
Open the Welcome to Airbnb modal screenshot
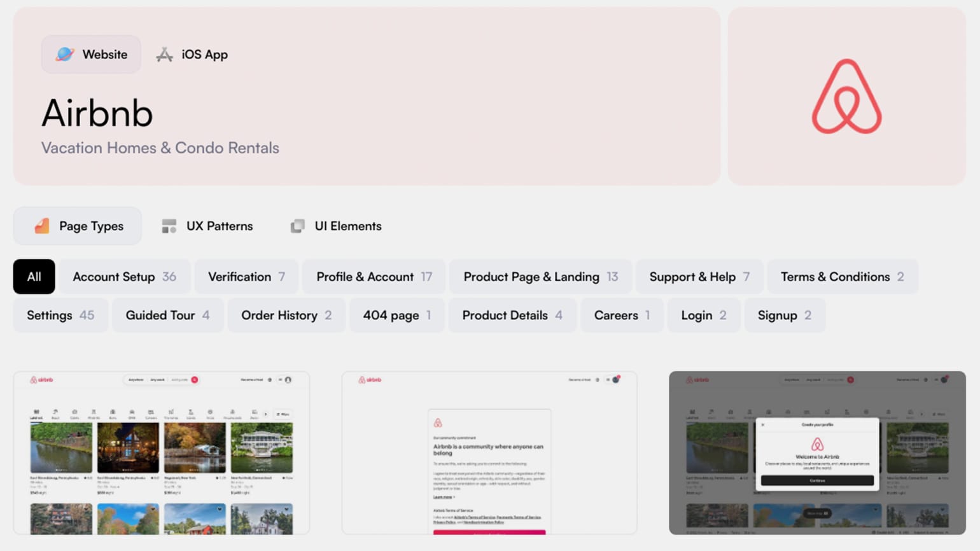[x=817, y=453]
